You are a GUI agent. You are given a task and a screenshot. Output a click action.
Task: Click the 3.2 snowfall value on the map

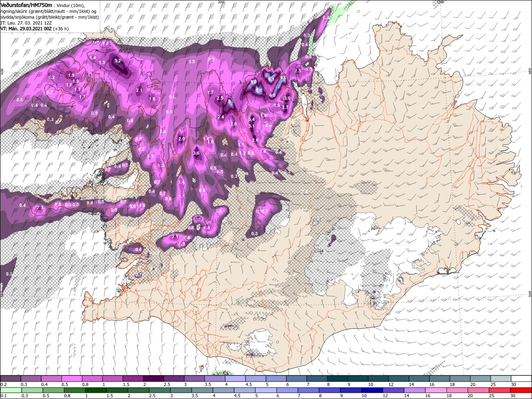point(117,61)
